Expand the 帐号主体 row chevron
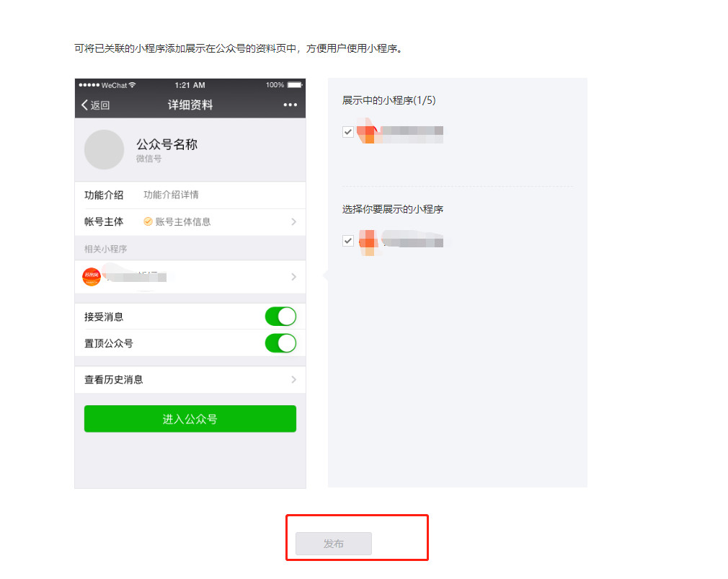This screenshot has height=579, width=728. click(293, 222)
